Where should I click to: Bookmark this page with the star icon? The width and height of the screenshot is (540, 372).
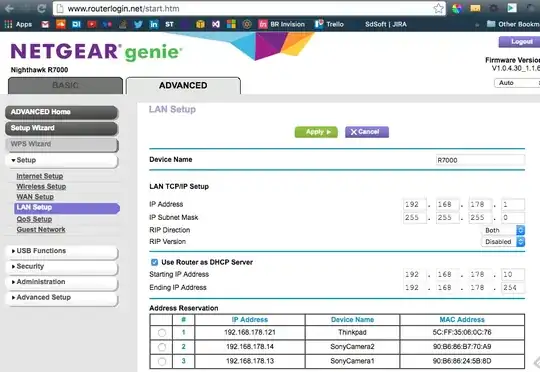tap(438, 8)
